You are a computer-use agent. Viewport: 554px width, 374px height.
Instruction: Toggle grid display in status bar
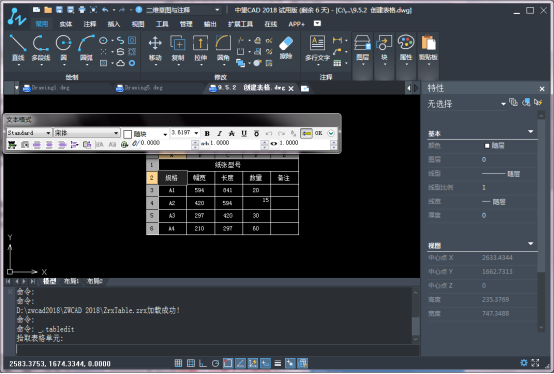tap(191, 363)
